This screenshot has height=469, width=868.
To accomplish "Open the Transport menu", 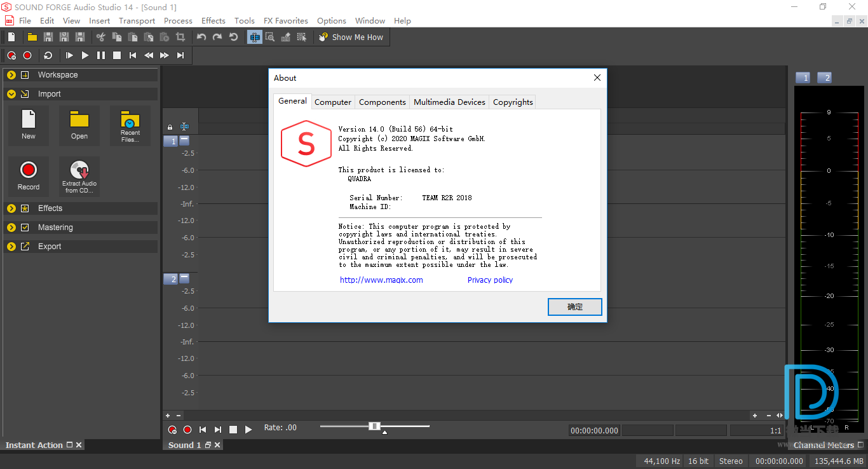I will pyautogui.click(x=137, y=20).
